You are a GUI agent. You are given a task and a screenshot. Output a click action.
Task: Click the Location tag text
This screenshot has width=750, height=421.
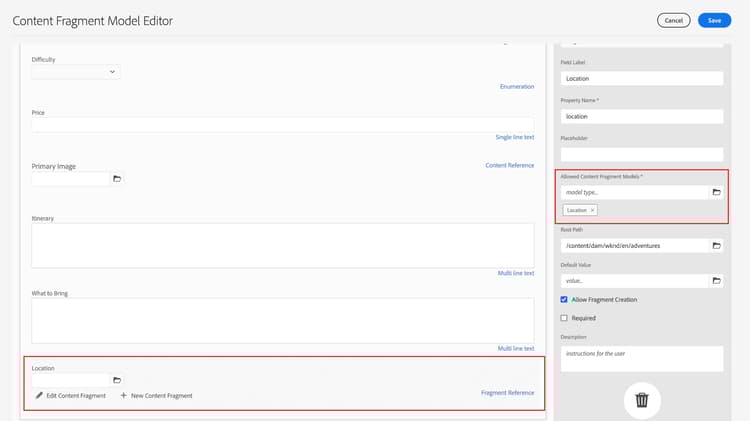(x=576, y=210)
